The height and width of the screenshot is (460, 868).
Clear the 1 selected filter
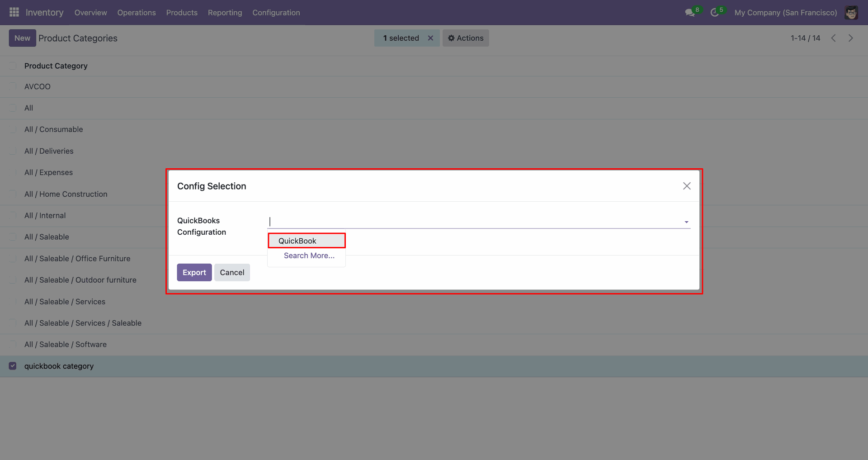pyautogui.click(x=430, y=38)
